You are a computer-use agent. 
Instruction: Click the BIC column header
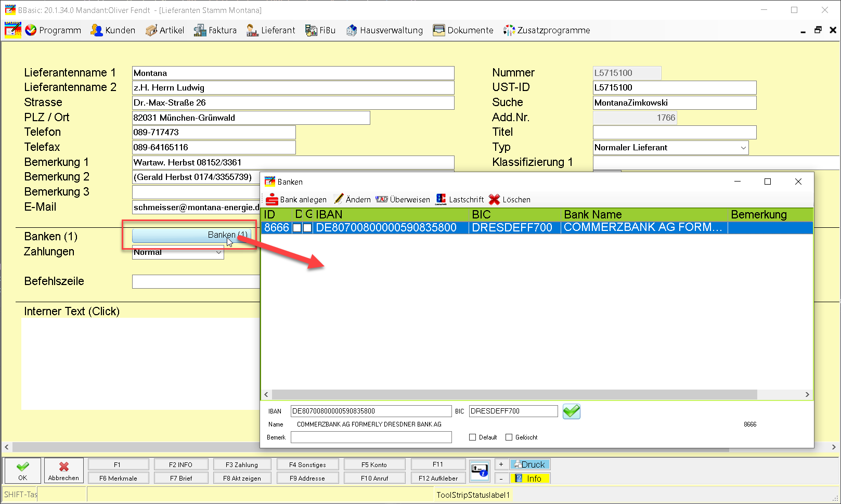click(515, 214)
